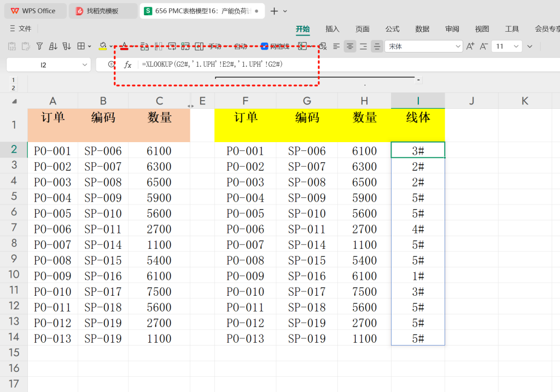Open the 工具 ribbon tab
Viewport: 560px width, 392px height.
(512, 29)
